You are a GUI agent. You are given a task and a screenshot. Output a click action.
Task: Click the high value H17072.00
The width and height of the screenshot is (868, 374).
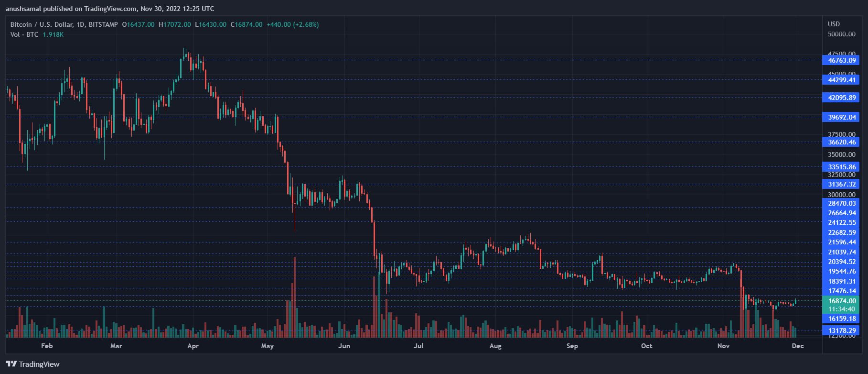coord(175,24)
